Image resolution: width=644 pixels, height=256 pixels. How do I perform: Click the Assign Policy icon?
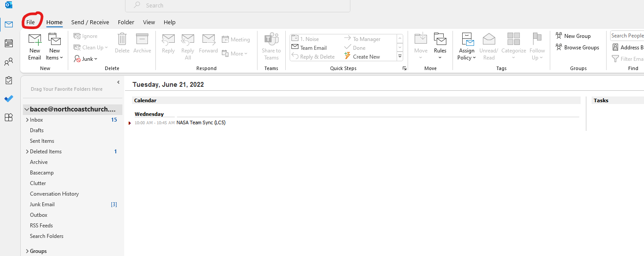[x=467, y=40]
